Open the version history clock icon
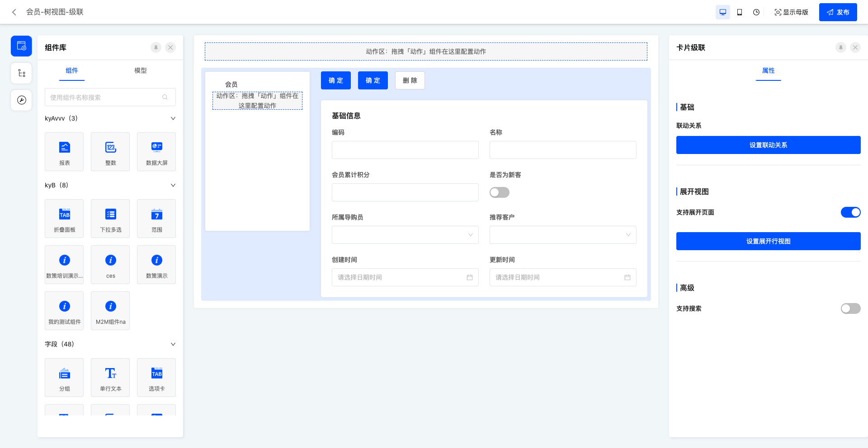 [x=756, y=12]
